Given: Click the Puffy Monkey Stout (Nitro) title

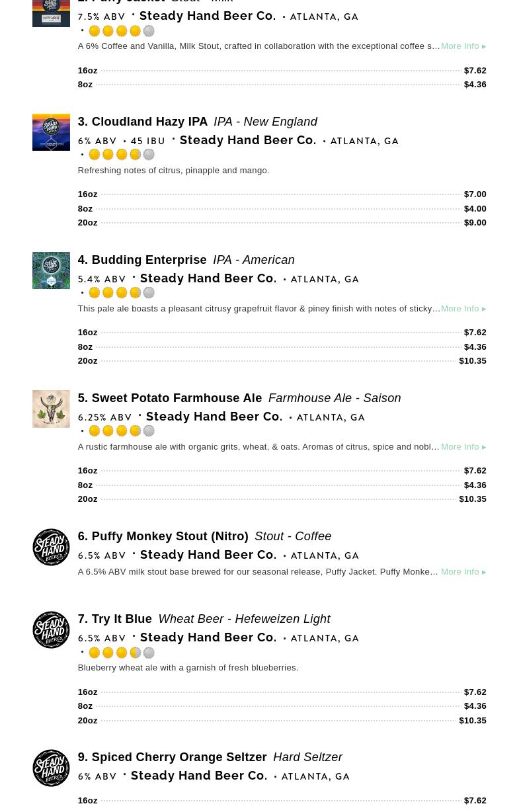Looking at the screenshot, I should point(169,536).
